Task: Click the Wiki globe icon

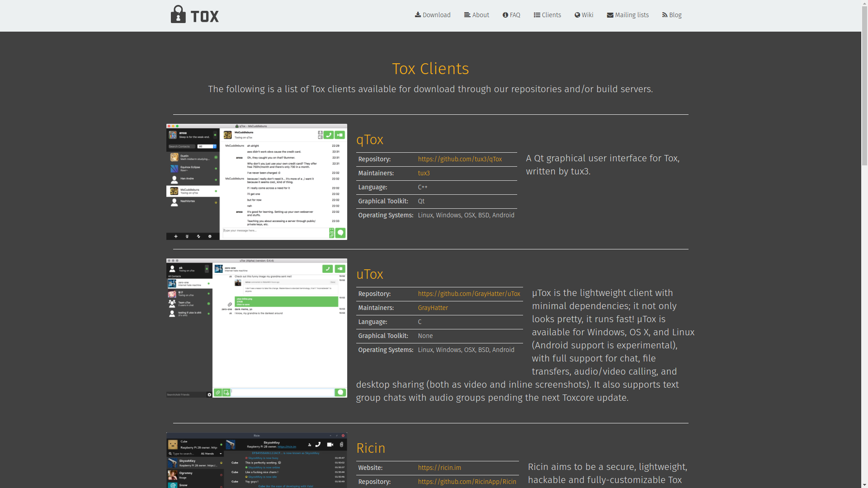Action: pos(577,15)
